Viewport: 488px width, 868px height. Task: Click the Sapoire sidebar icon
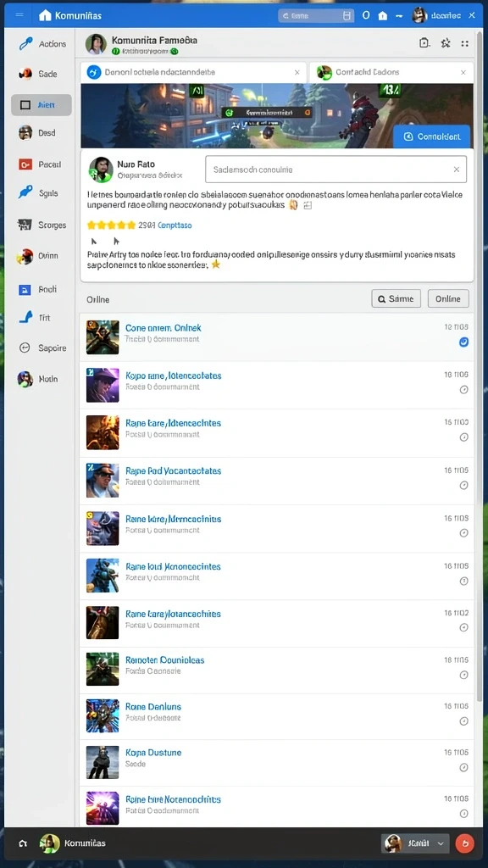click(x=25, y=348)
